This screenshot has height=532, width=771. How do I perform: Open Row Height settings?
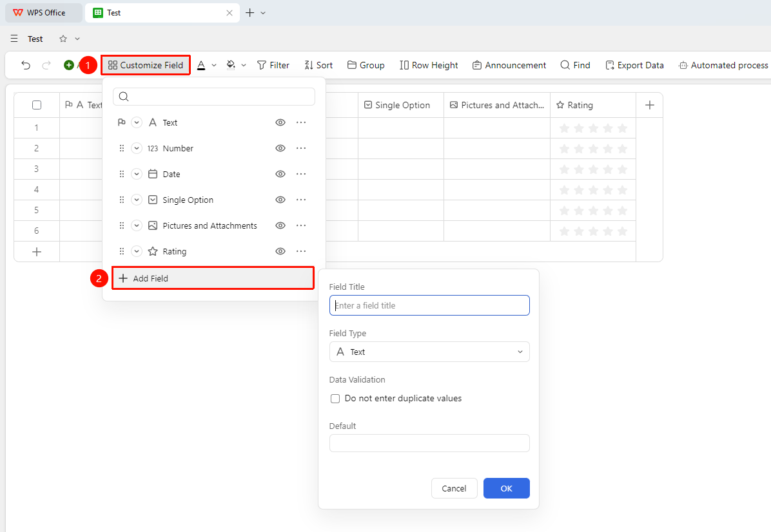pyautogui.click(x=429, y=65)
